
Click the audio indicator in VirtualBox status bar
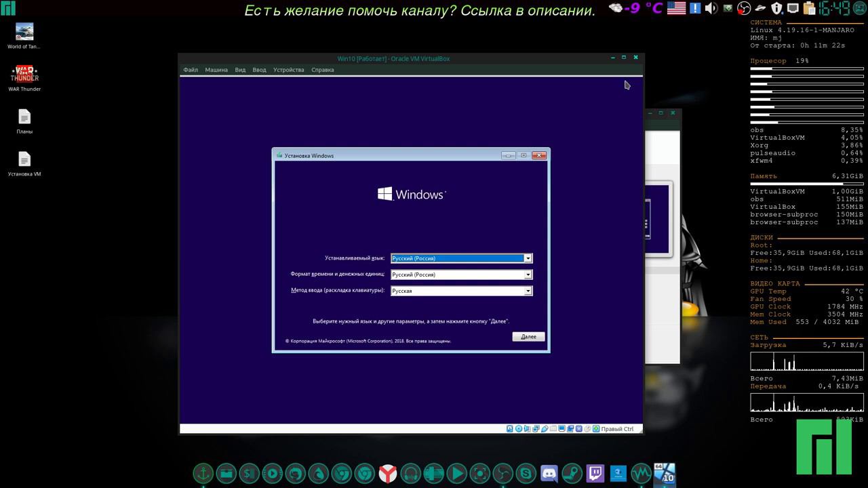pyautogui.click(x=527, y=428)
